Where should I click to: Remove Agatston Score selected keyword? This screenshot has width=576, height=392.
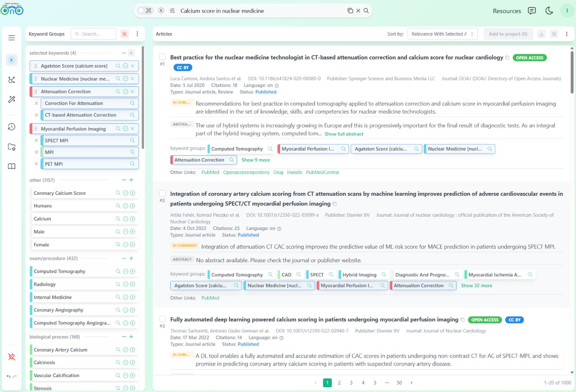pos(133,66)
